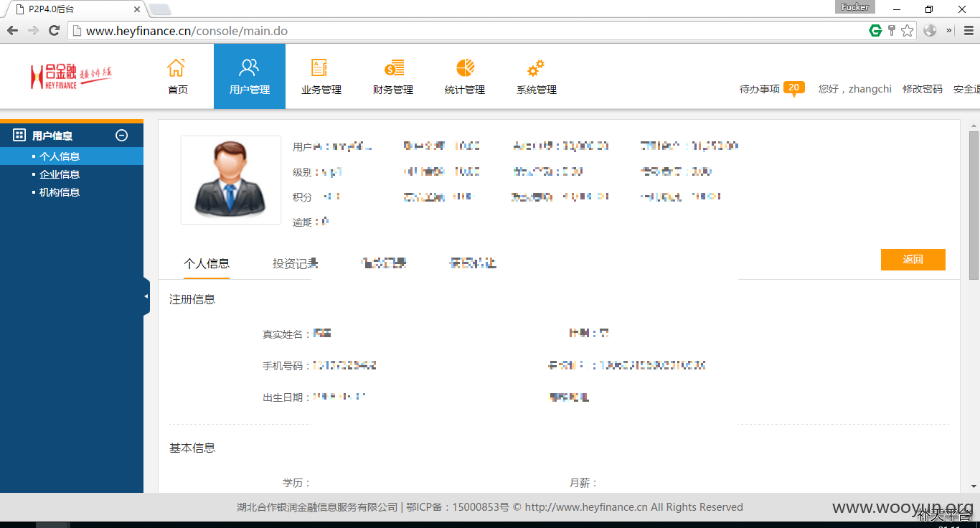Select 企业信息 in the sidebar
The height and width of the screenshot is (528, 980).
[60, 174]
